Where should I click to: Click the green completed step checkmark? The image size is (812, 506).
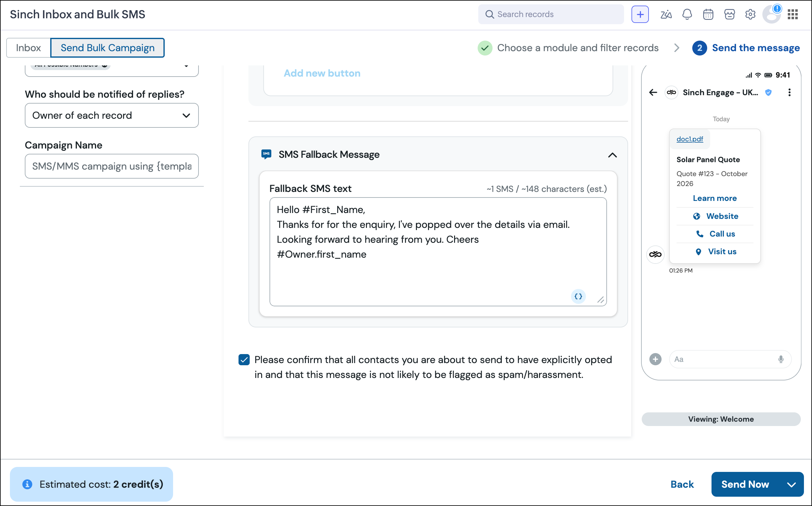[x=485, y=48]
